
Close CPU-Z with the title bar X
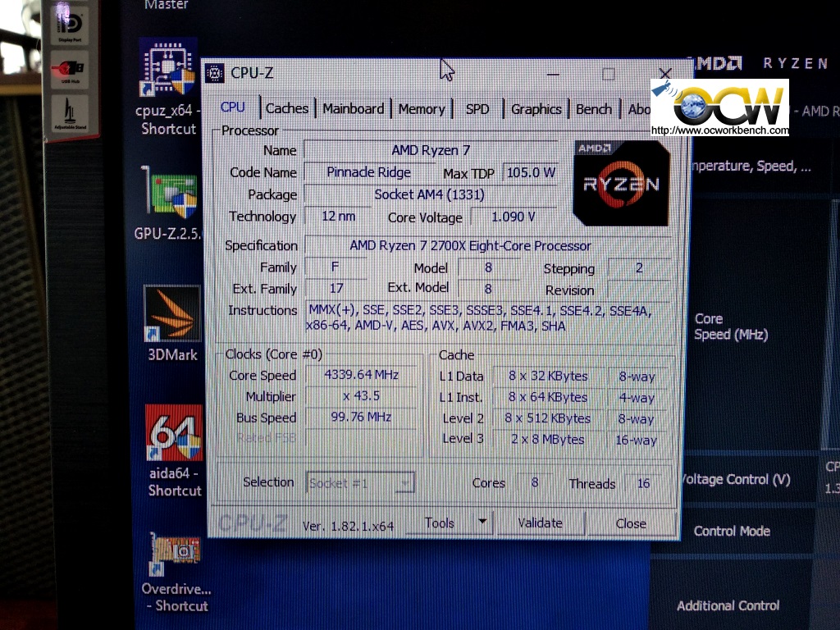[x=664, y=73]
